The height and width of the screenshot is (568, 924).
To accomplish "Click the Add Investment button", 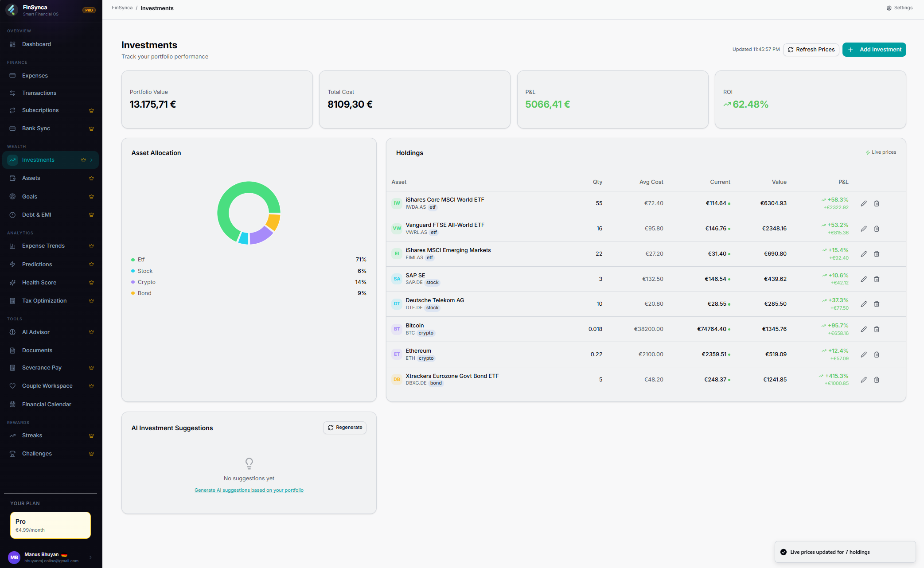I will 874,50.
